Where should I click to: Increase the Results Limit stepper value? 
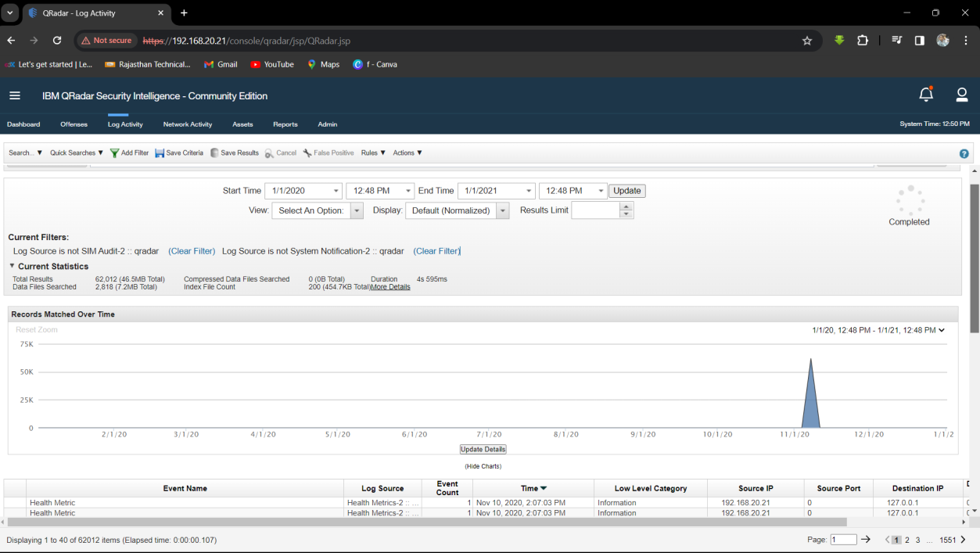coord(626,206)
